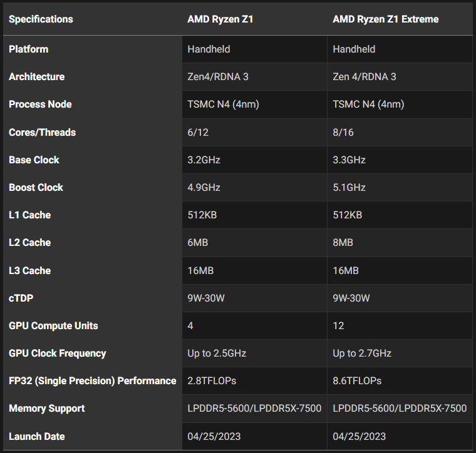Click the 'Cores/Threads' row label
The image size is (476, 453).
[42, 132]
